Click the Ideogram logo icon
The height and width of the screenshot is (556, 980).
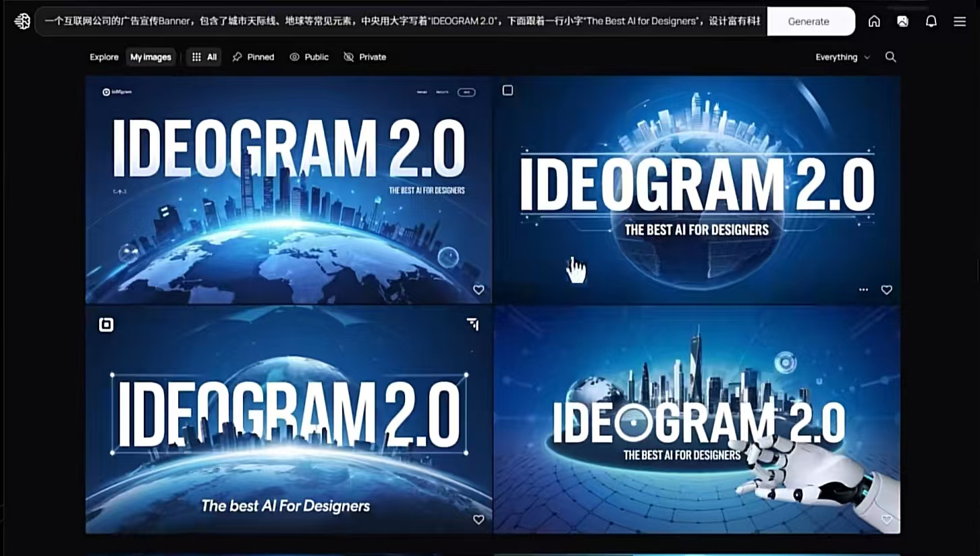22,22
